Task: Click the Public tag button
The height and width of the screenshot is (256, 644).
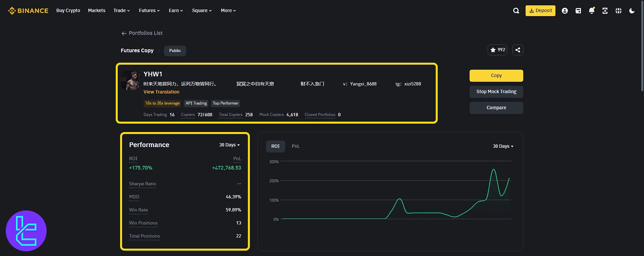Action: [x=175, y=51]
